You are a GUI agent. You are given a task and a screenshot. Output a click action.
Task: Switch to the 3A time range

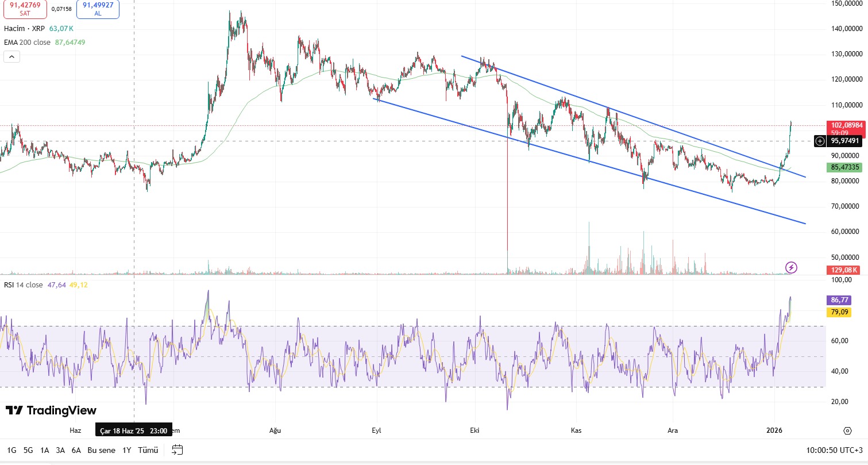point(60,450)
